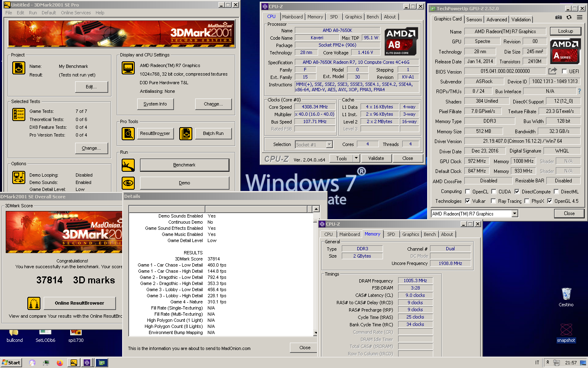The height and width of the screenshot is (368, 588).
Task: Click the AMD A8 logo in CPU-Z
Action: pos(401,42)
